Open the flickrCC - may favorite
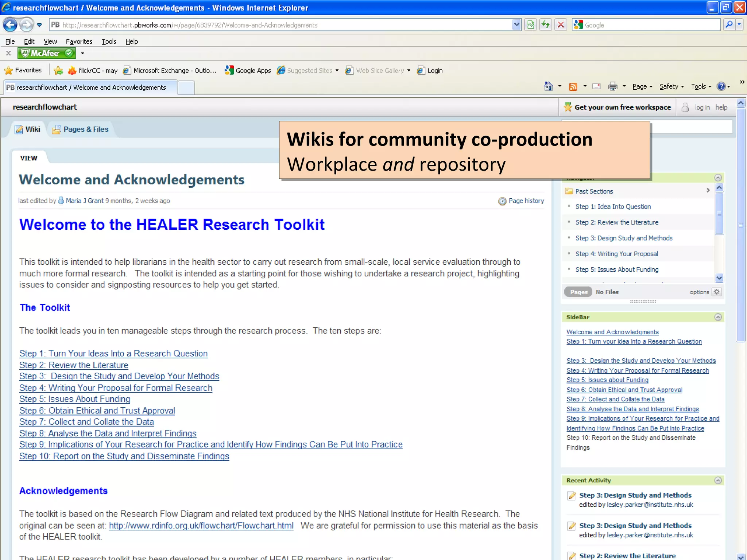This screenshot has width=747, height=560. point(93,70)
